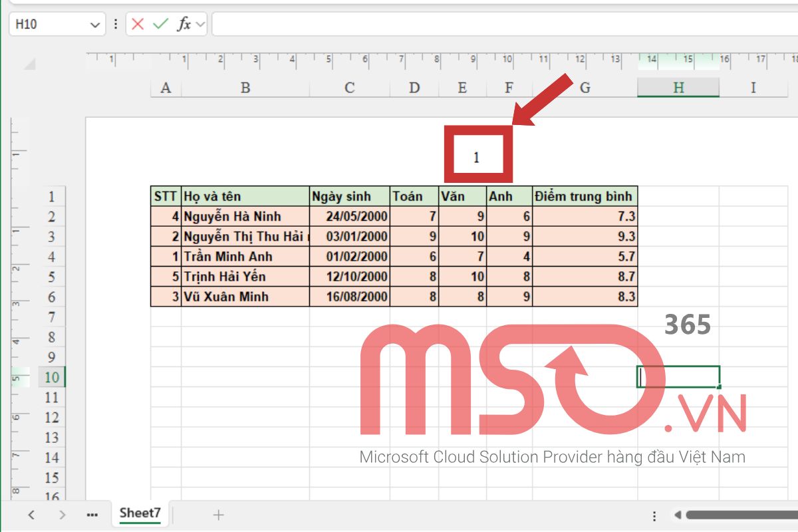Select average score cell 8.7

[585, 277]
